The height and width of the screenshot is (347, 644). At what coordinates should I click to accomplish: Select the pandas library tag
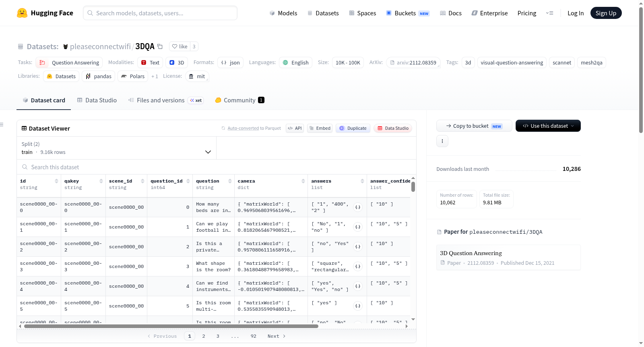[x=99, y=76]
